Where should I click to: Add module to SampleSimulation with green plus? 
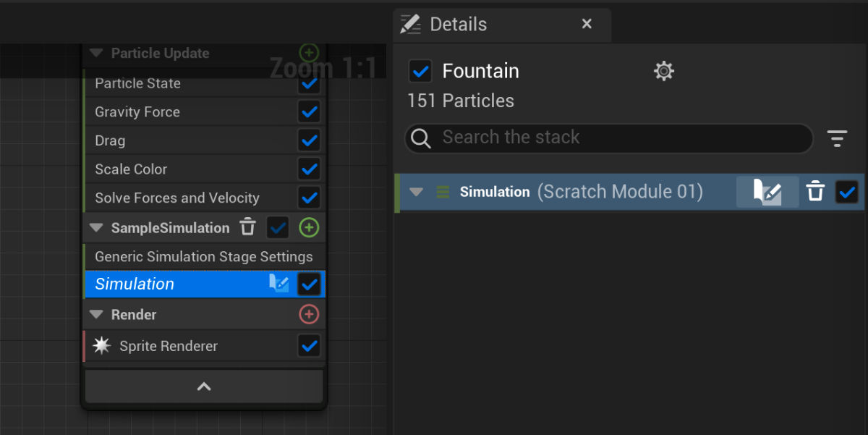309,227
